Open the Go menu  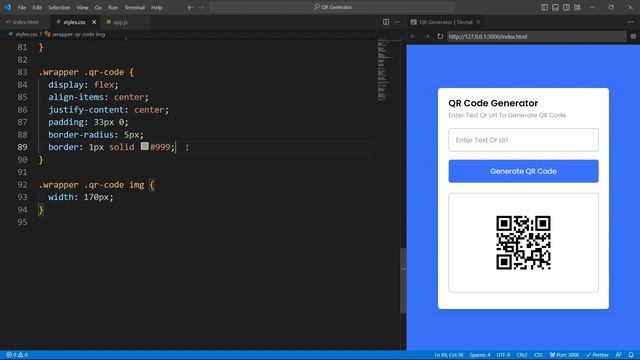tap(98, 7)
